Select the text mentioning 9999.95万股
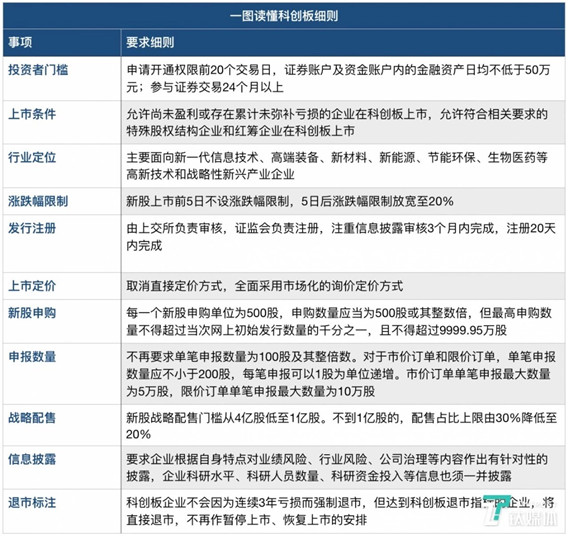This screenshot has width=568, height=536. (339, 321)
